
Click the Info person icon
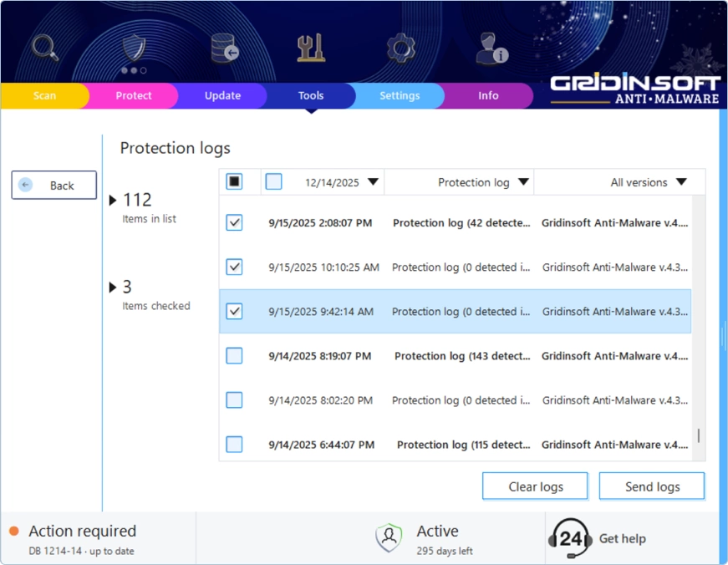(x=488, y=48)
